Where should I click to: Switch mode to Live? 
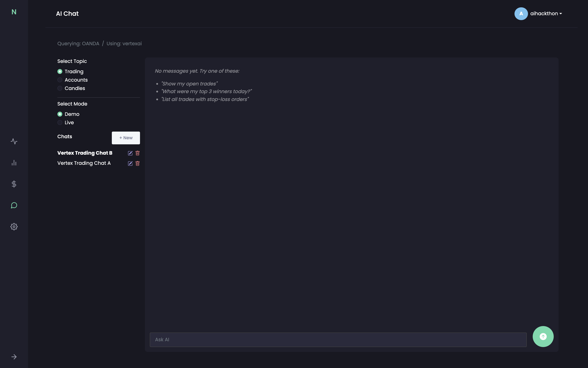pyautogui.click(x=60, y=123)
